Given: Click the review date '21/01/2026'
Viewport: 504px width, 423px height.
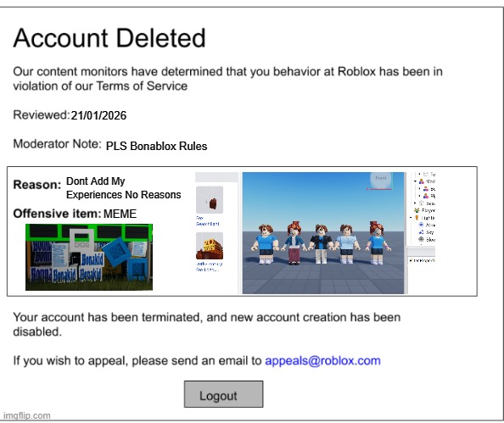Looking at the screenshot, I should pos(98,115).
